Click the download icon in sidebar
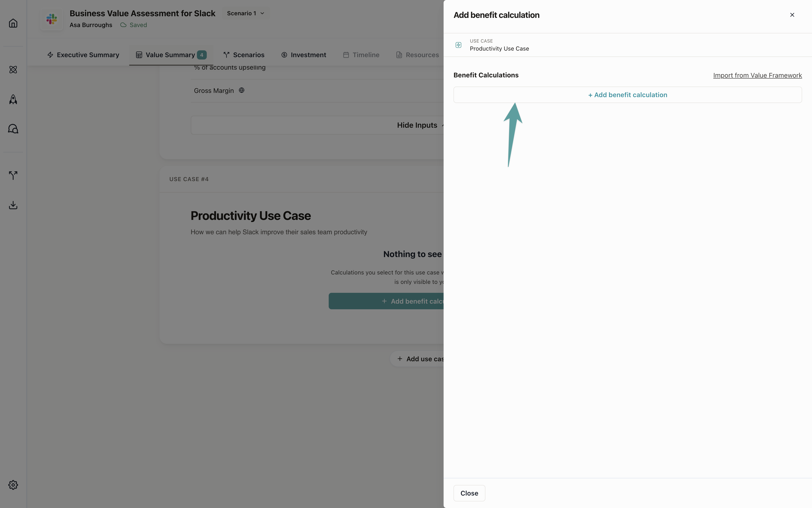812x508 pixels. click(13, 205)
